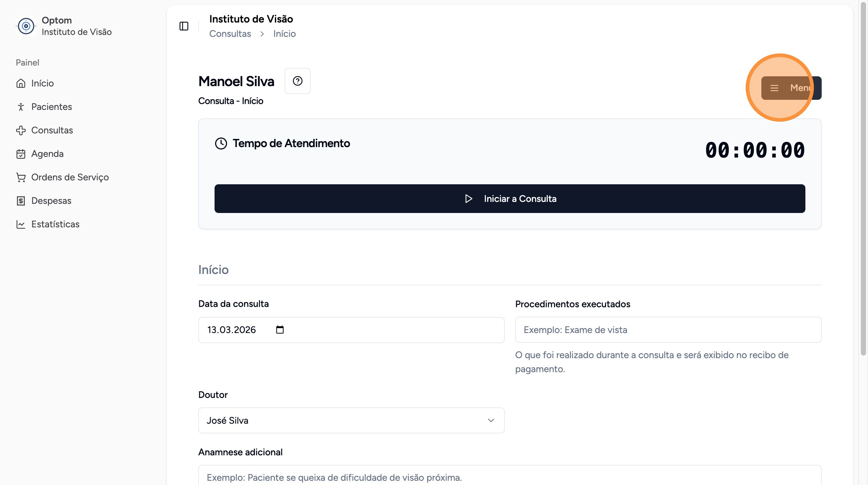Open the hamburger Menu button
Viewport: 868px width, 485px height.
791,88
